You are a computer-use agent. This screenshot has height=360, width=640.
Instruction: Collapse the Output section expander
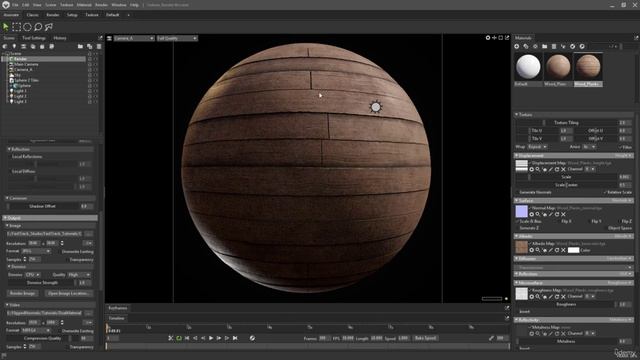(5, 218)
